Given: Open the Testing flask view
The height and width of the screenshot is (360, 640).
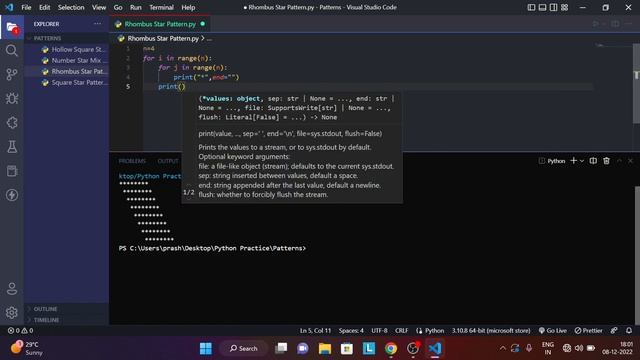Looking at the screenshot, I should (x=12, y=147).
